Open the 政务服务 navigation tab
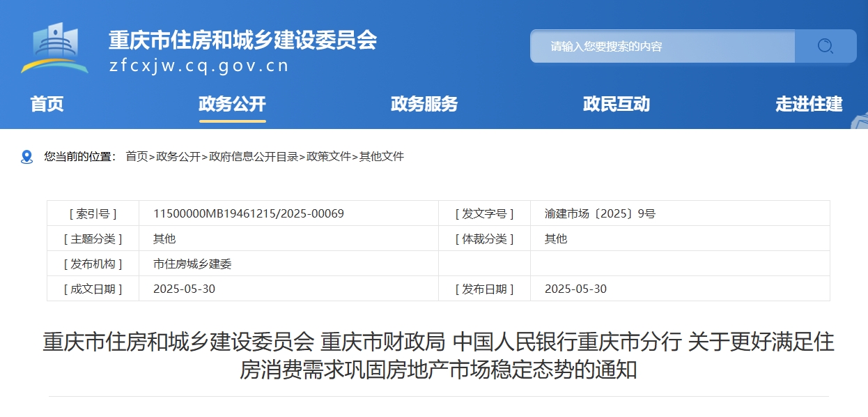 coord(424,104)
